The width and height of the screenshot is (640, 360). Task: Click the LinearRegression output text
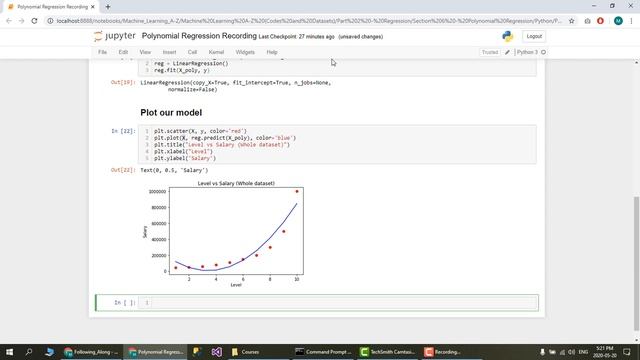(236, 86)
